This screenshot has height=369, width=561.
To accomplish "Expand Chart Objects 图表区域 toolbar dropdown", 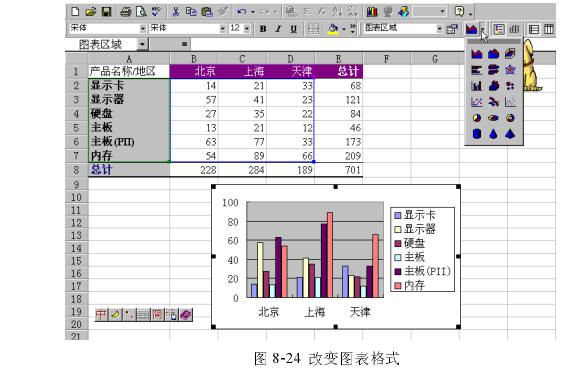I will tap(440, 29).
